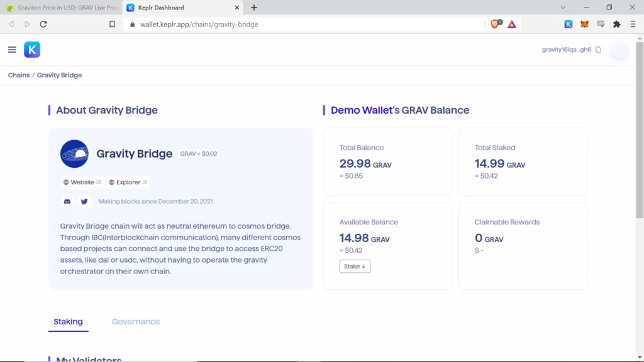Open the hamburger sidebar menu
Screen dimensions: 644x362
point(12,50)
